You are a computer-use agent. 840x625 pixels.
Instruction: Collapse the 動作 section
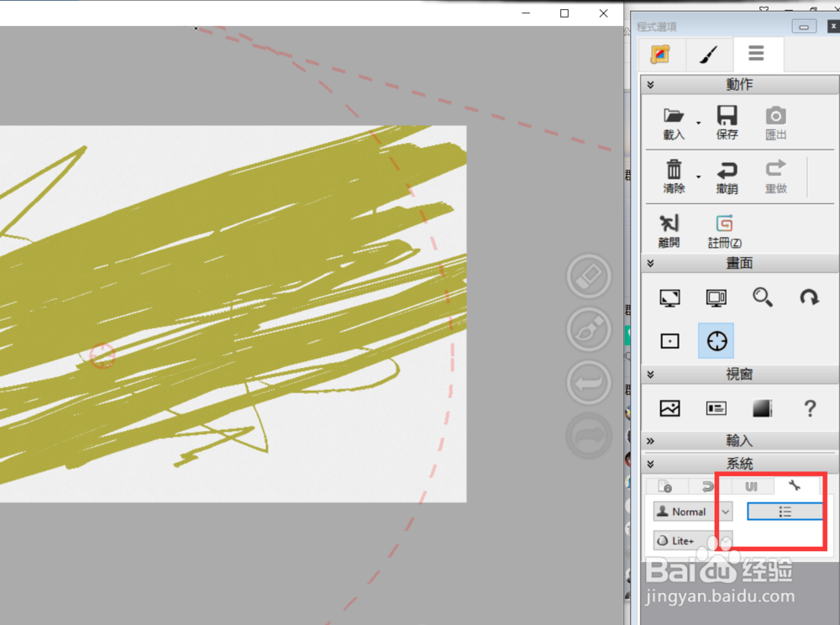[650, 85]
